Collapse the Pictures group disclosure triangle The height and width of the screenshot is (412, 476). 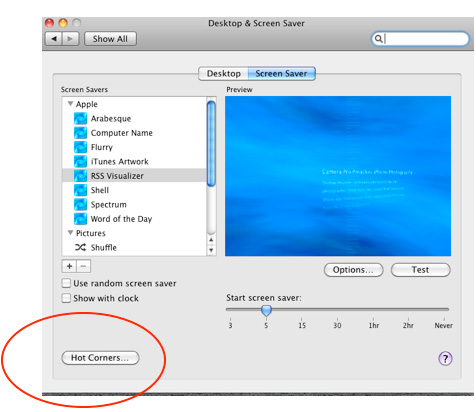pos(70,233)
